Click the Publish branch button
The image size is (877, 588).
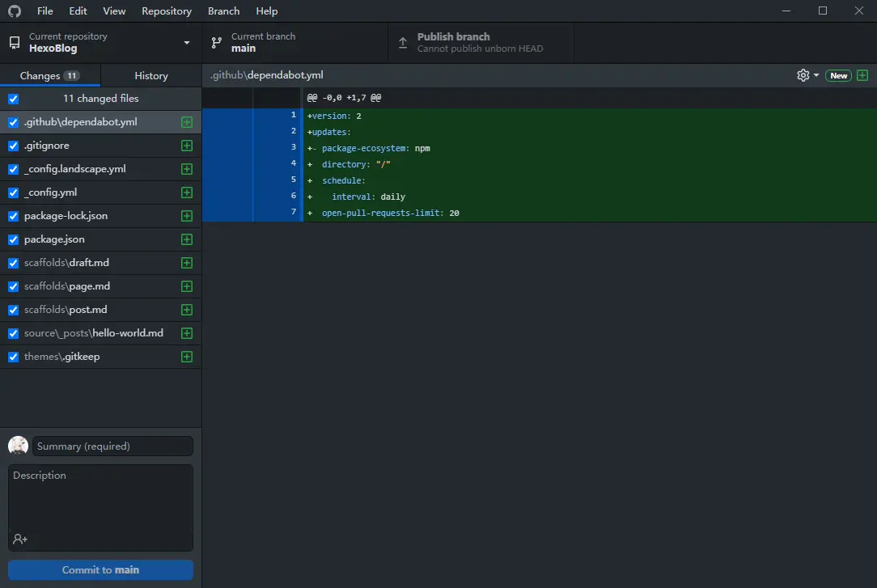[481, 43]
